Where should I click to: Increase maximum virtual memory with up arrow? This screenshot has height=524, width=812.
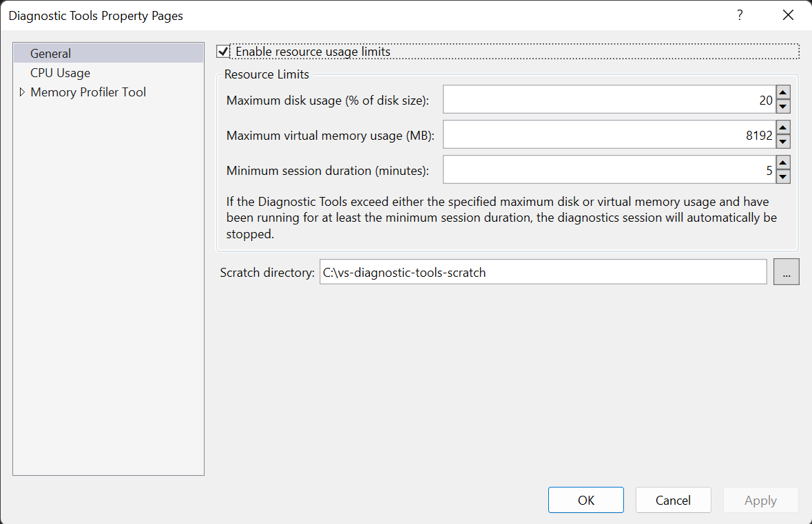pos(782,127)
